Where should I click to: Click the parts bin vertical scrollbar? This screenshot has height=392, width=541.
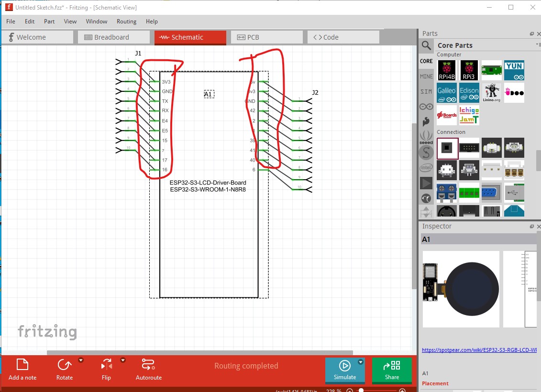[x=538, y=161]
